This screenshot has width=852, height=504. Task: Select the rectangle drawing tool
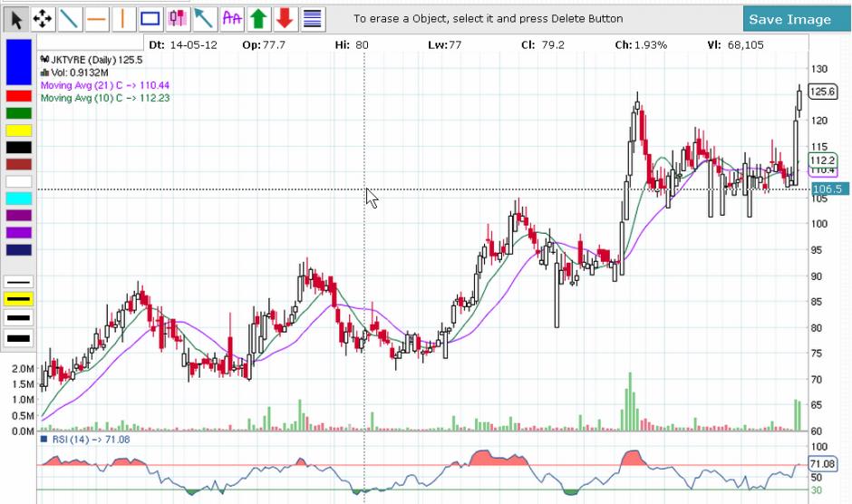[x=150, y=19]
